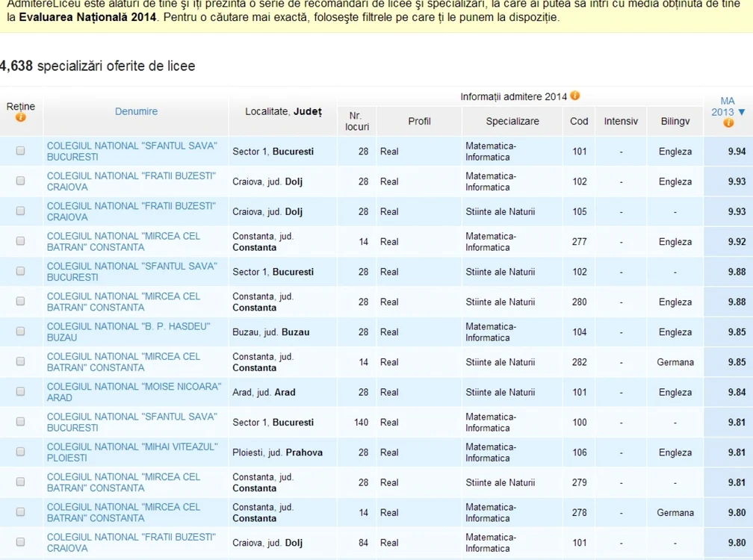Viewport: 753px width, 560px height.
Task: Click the Profil column header
Action: coord(419,122)
